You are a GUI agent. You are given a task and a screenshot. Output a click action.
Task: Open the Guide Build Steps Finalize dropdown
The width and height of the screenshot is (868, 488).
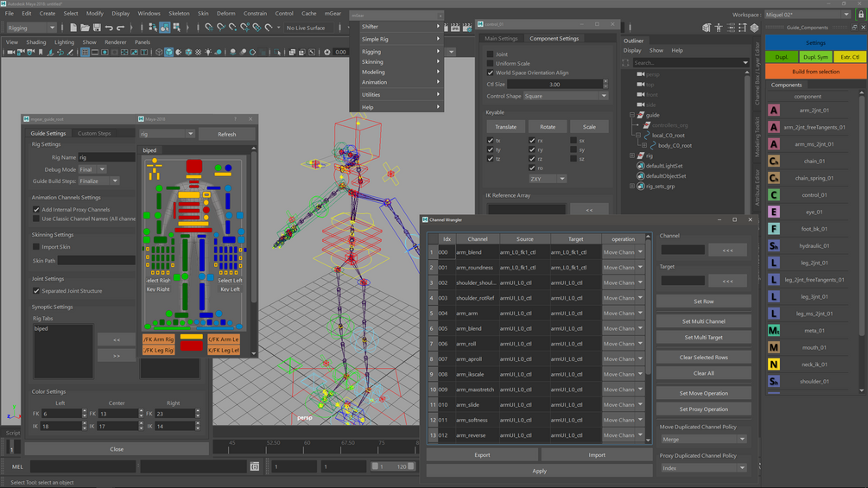(x=98, y=181)
